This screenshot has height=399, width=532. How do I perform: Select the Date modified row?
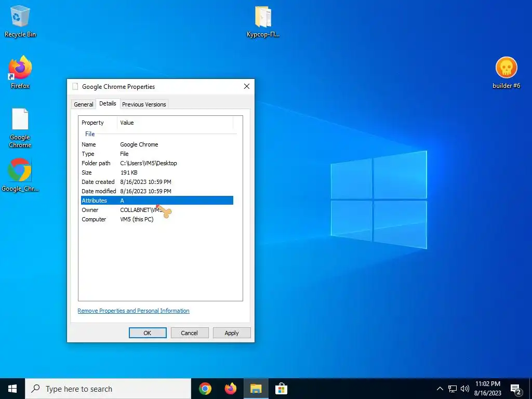(x=157, y=191)
